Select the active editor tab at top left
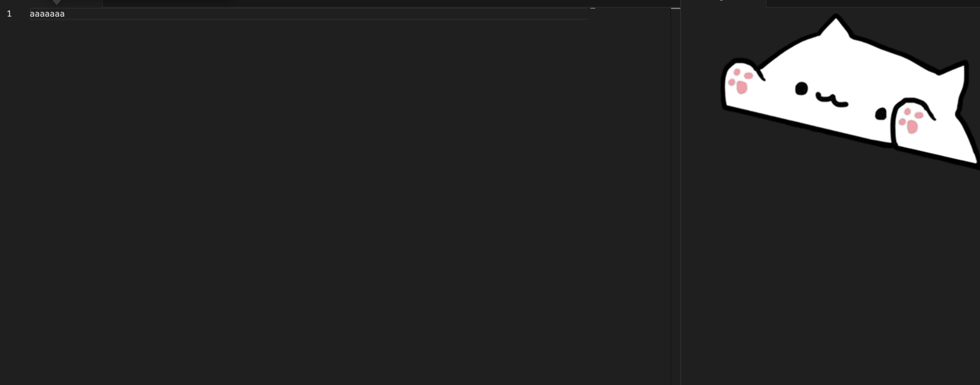The image size is (980, 385). [51, 3]
